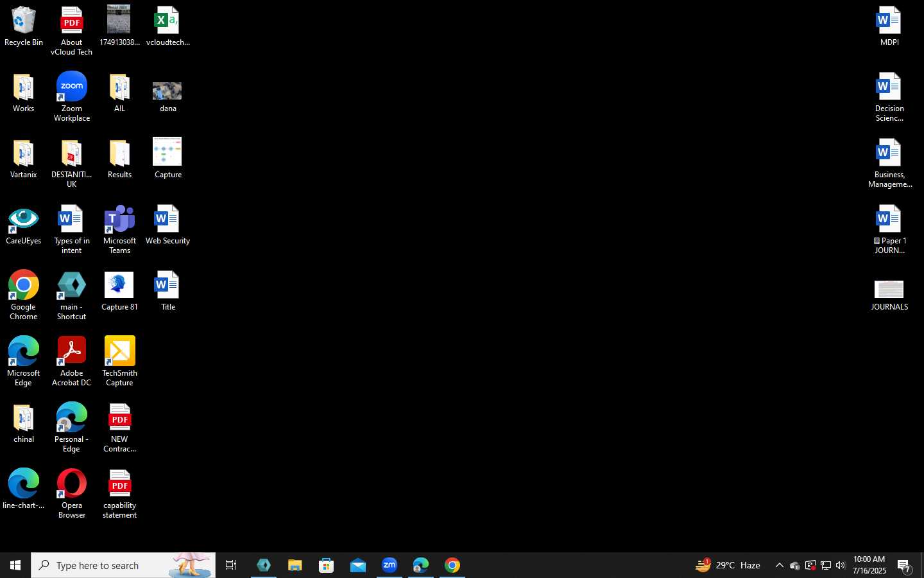Select the Microsoft Edge desktop shortcut
The width and height of the screenshot is (924, 578).
24,362
